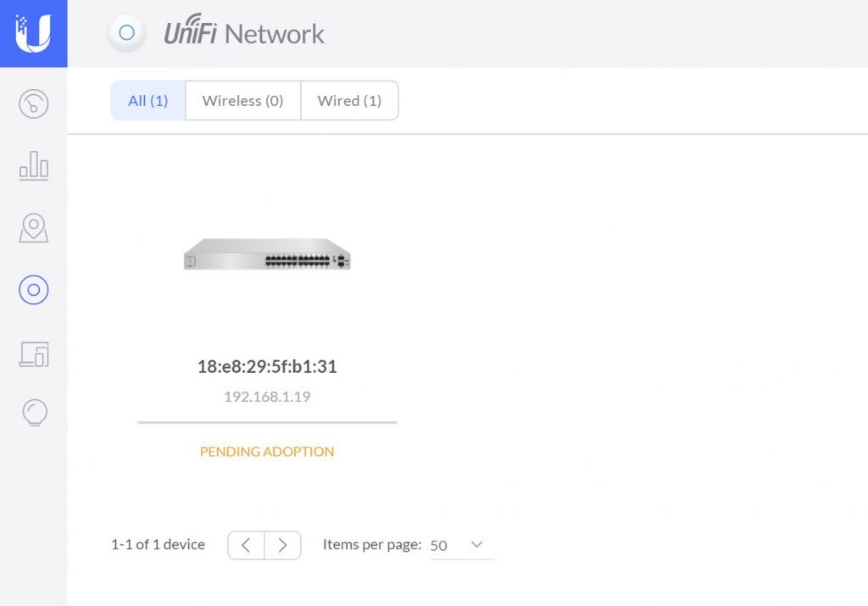
Task: Click the 50 items per page value
Action: point(438,546)
